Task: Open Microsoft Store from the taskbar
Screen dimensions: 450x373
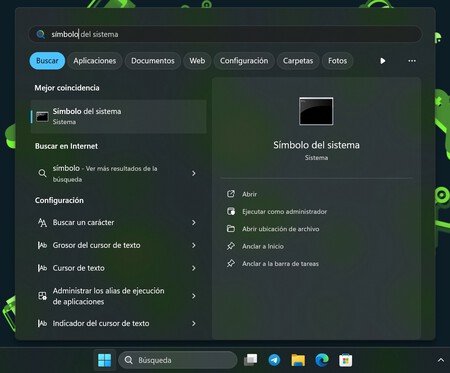Action: [346, 360]
